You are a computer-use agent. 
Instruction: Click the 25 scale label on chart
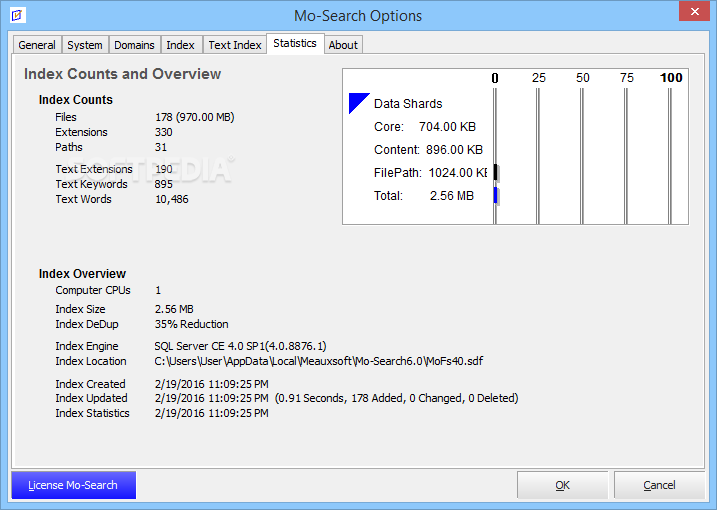539,78
